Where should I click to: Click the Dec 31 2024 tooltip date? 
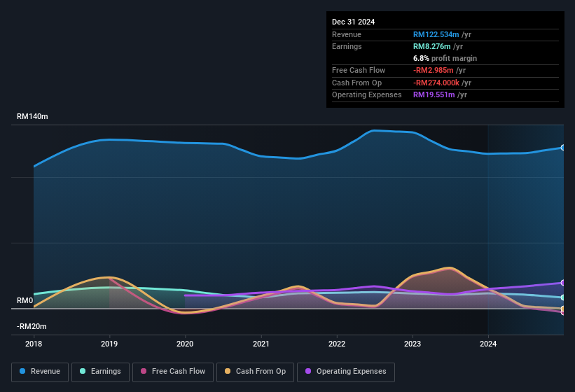pyautogui.click(x=353, y=22)
